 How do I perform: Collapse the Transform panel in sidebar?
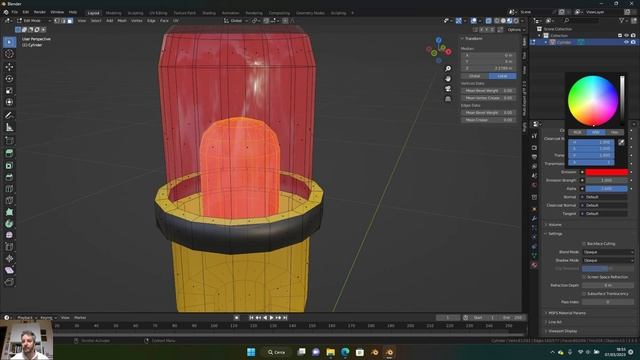[472, 38]
